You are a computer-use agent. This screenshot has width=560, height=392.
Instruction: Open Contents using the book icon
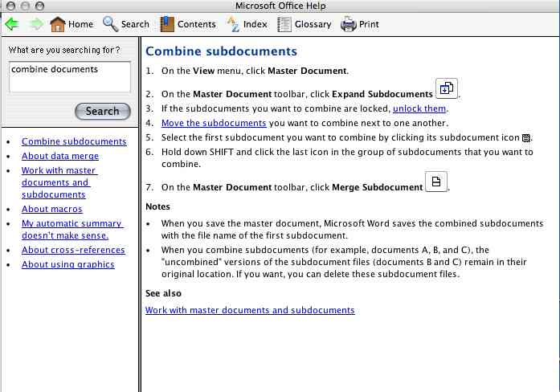[167, 24]
